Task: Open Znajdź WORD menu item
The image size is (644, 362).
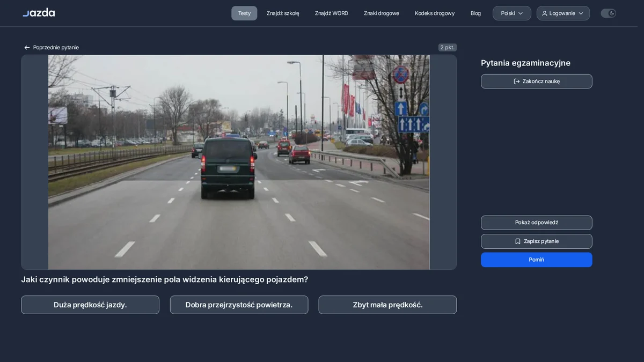Action: [x=332, y=13]
